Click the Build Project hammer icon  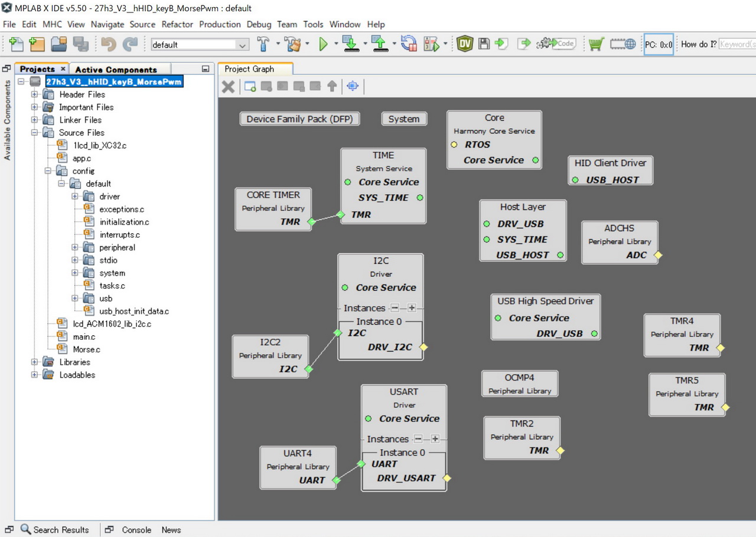(x=263, y=44)
